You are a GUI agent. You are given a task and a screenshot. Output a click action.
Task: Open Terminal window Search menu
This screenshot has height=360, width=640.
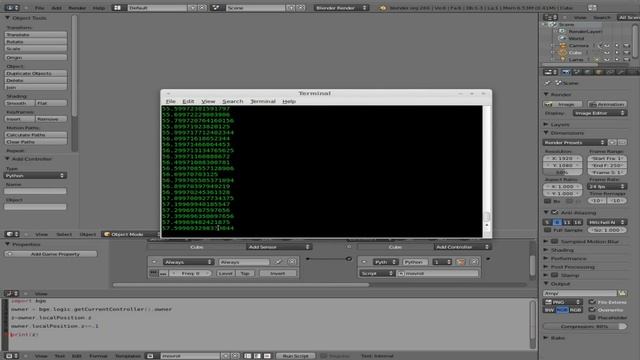233,101
